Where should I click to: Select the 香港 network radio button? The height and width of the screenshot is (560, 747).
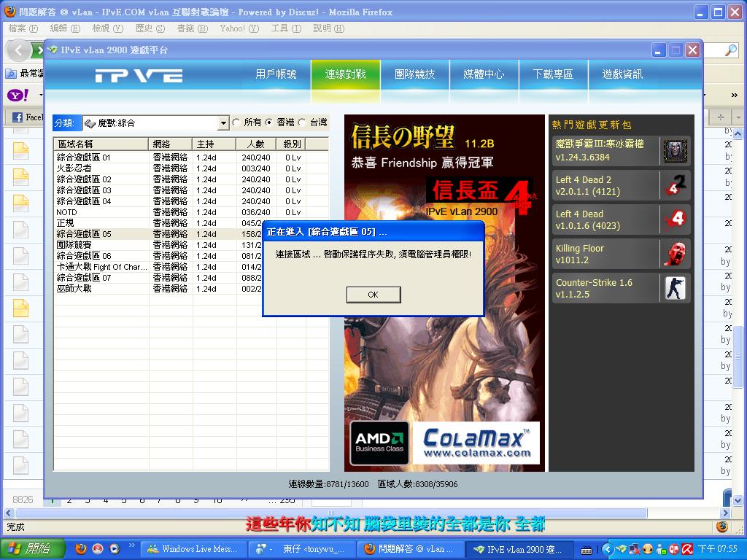269,122
